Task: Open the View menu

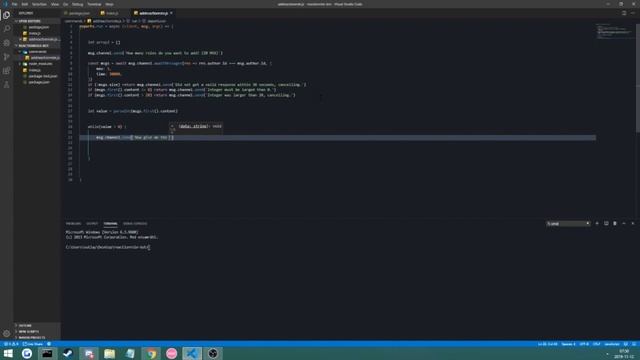Action: [55, 4]
